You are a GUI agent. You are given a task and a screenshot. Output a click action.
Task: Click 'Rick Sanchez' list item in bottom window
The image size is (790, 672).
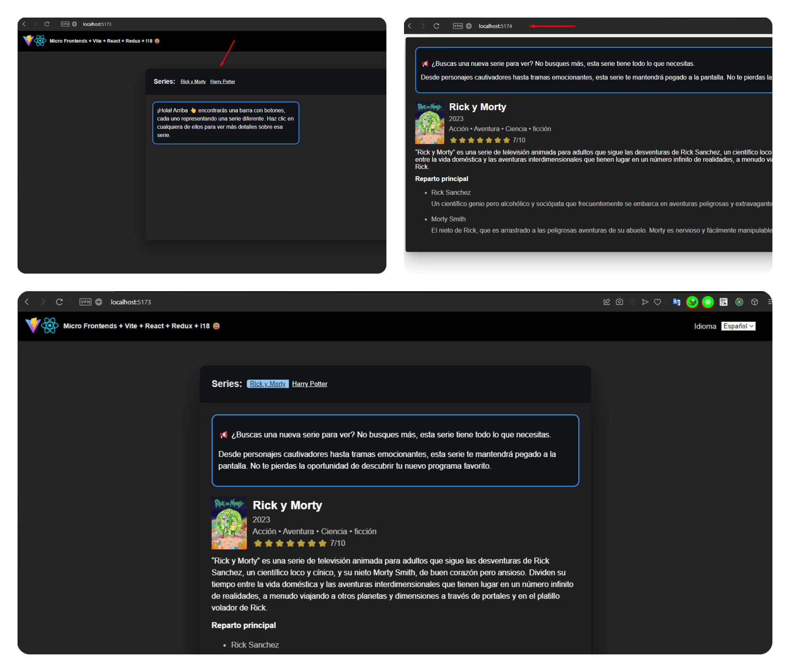pyautogui.click(x=255, y=645)
